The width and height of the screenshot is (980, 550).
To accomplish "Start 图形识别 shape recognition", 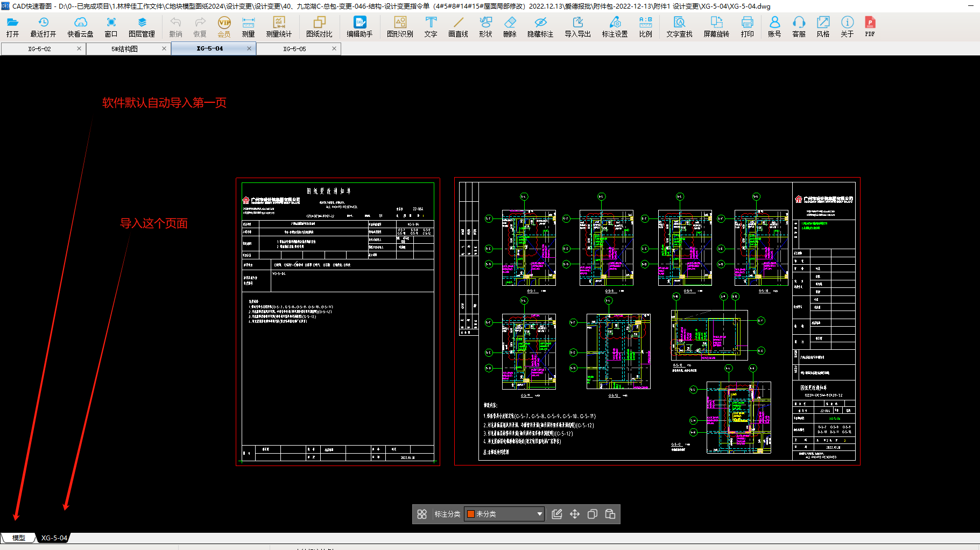I will (x=400, y=26).
